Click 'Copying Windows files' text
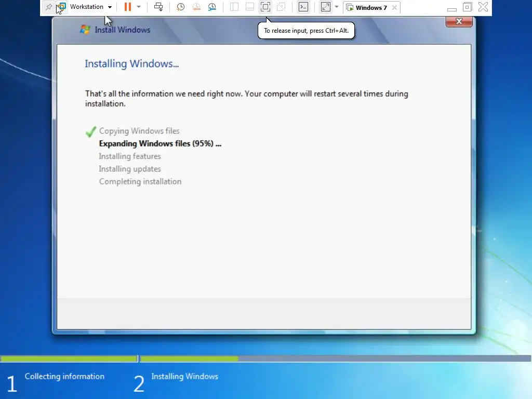This screenshot has width=532, height=399. click(x=139, y=131)
